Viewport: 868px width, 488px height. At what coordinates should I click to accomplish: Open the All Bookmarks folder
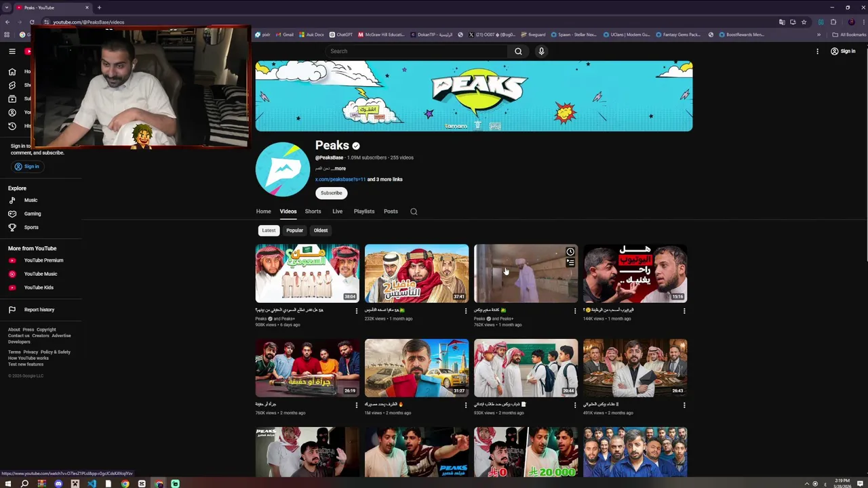[849, 35]
